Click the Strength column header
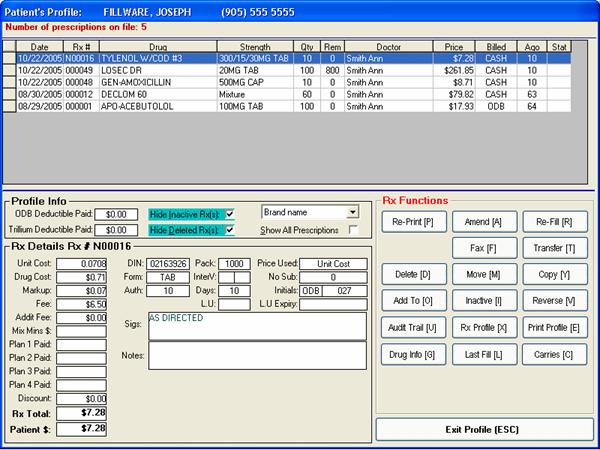The image size is (600, 450). coord(255,47)
